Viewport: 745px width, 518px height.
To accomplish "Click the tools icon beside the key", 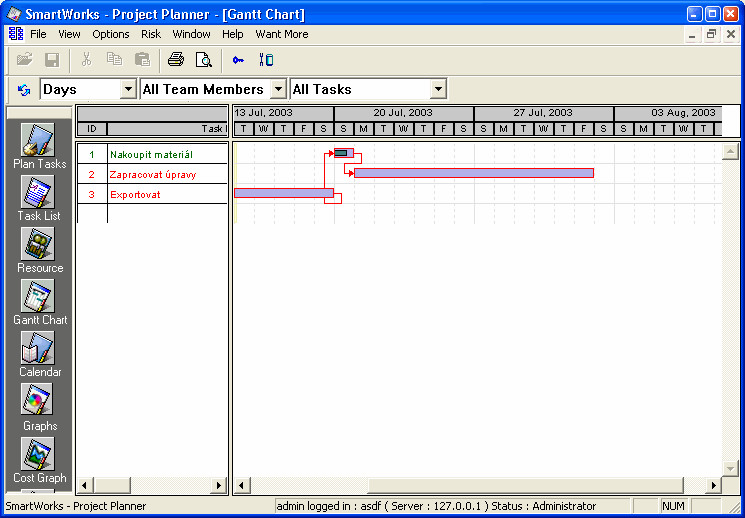I will [x=266, y=60].
